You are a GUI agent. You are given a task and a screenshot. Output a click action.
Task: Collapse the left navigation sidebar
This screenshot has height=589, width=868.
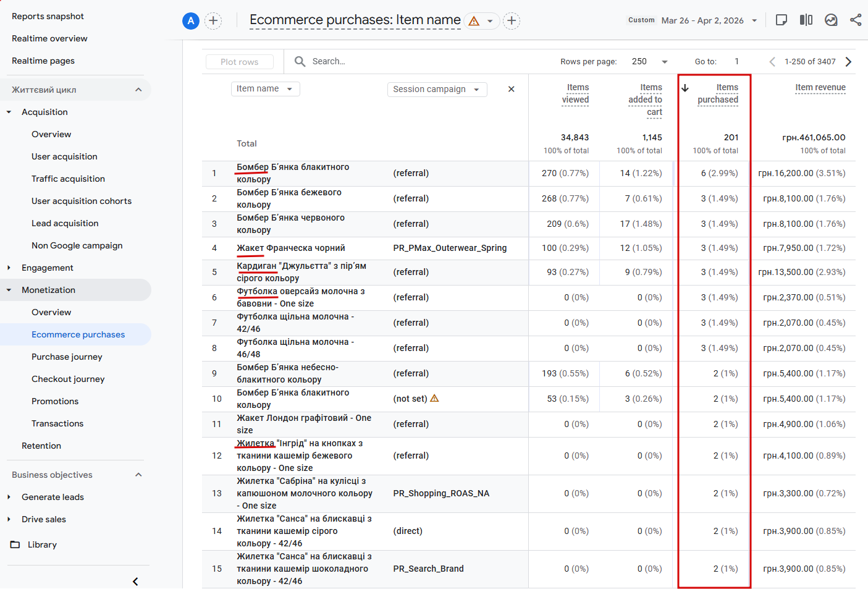(135, 581)
